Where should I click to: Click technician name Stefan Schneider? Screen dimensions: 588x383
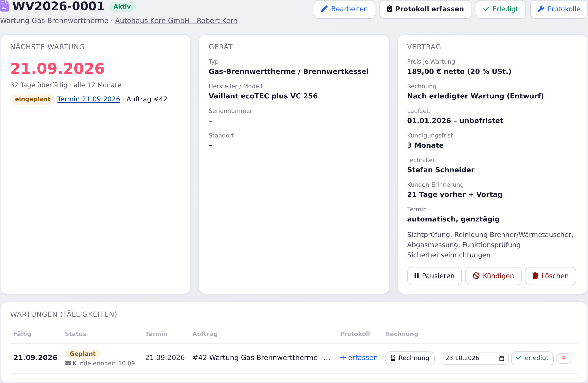(x=441, y=170)
